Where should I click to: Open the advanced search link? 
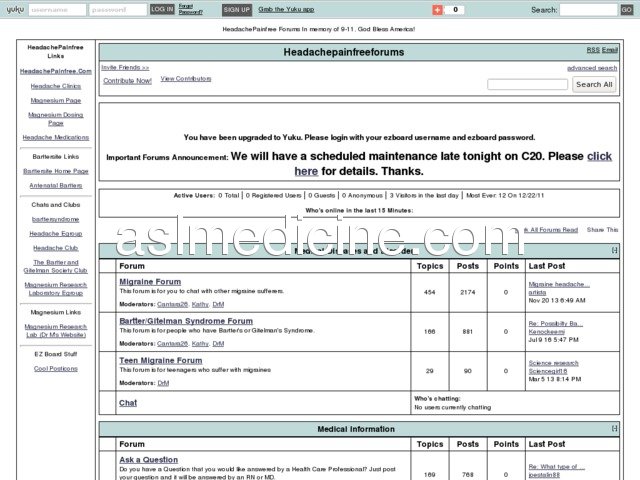[x=592, y=68]
